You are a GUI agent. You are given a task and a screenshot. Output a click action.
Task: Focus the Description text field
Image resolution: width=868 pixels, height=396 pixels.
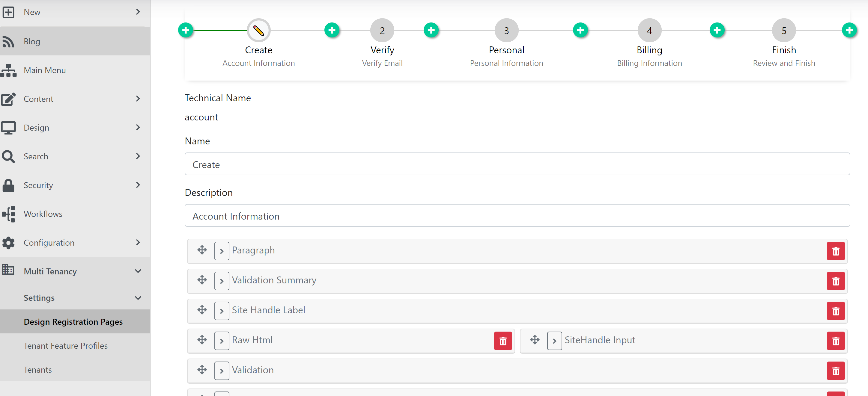click(517, 215)
